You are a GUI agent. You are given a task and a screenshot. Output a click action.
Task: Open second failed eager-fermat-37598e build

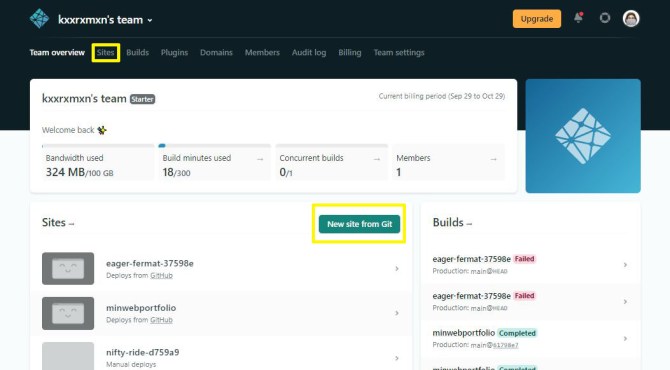(530, 302)
